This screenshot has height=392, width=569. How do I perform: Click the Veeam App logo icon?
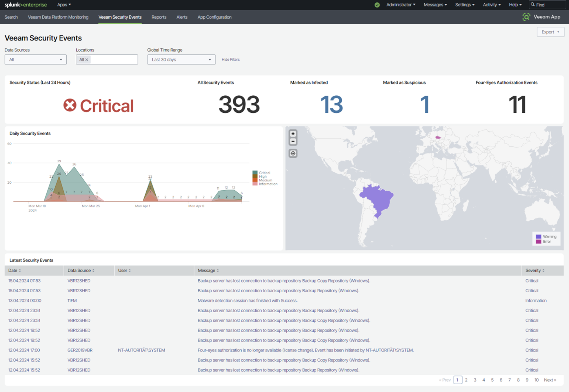click(526, 17)
